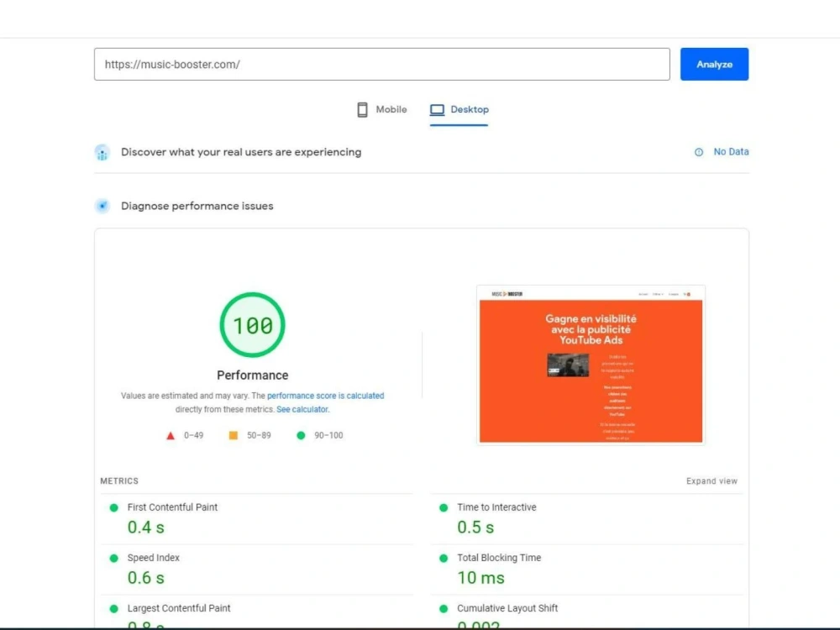Select the Desktop laptop icon
The width and height of the screenshot is (840, 630).
[436, 109]
